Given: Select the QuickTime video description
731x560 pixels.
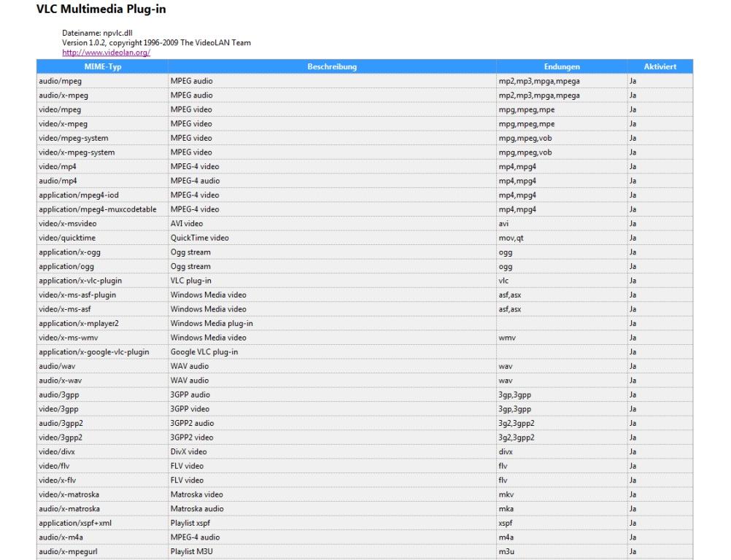Looking at the screenshot, I should 332,238.
